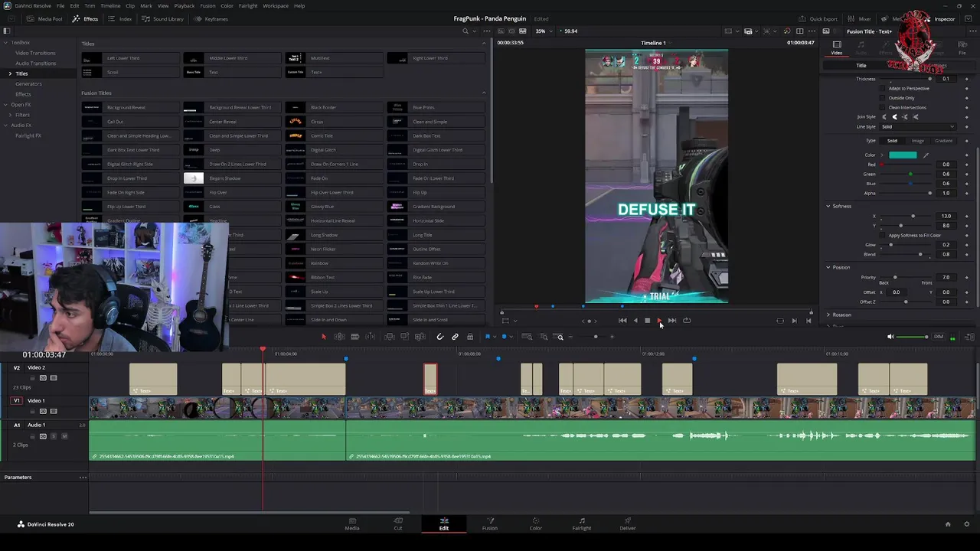Open the Inspector Video tab

[x=837, y=48]
